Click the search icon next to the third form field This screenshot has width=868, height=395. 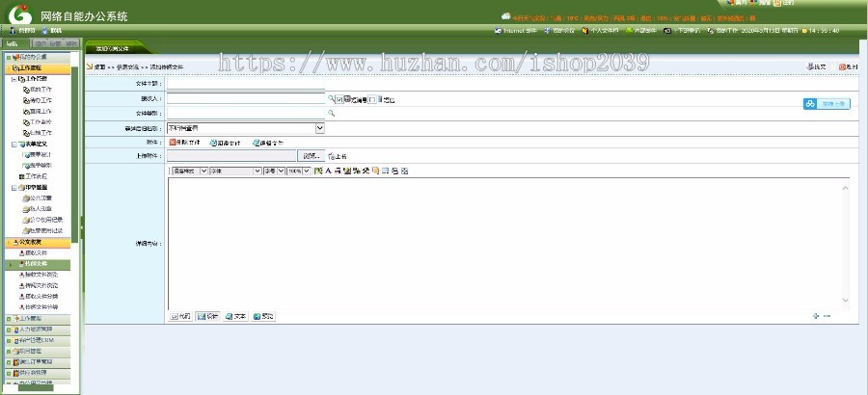pyautogui.click(x=331, y=113)
